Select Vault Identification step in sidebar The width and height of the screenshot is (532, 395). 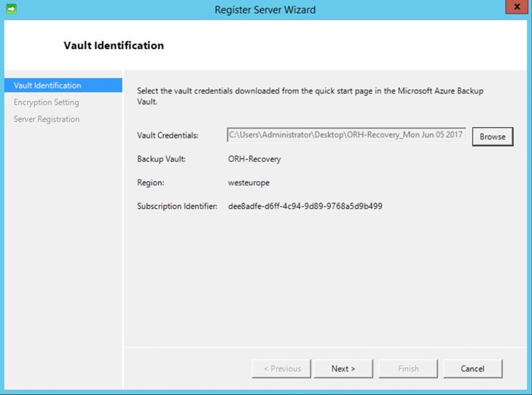(64, 85)
